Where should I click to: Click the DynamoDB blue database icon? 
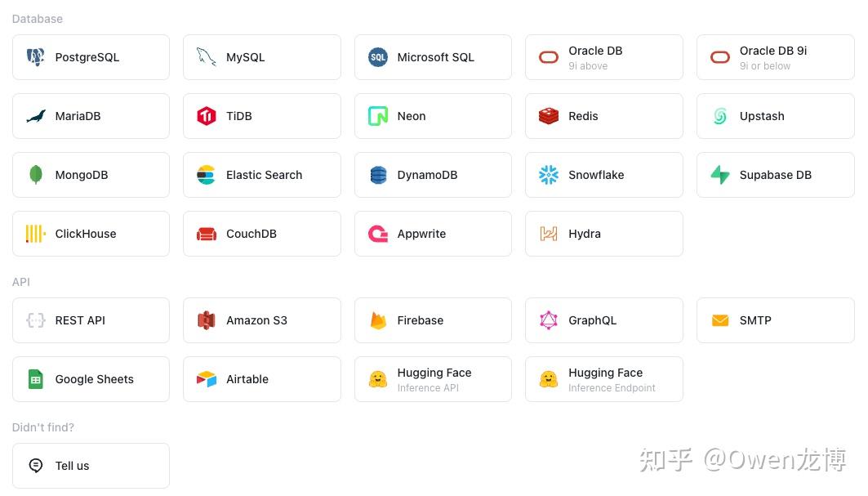pos(378,175)
